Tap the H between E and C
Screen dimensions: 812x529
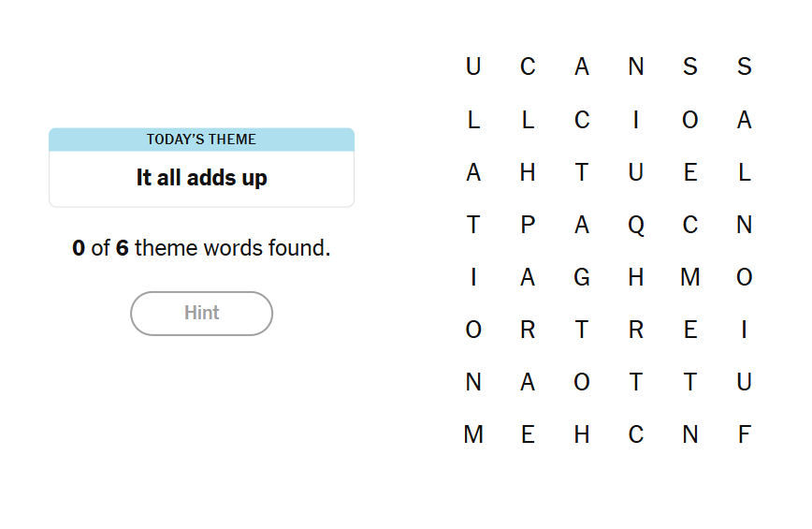click(x=582, y=434)
